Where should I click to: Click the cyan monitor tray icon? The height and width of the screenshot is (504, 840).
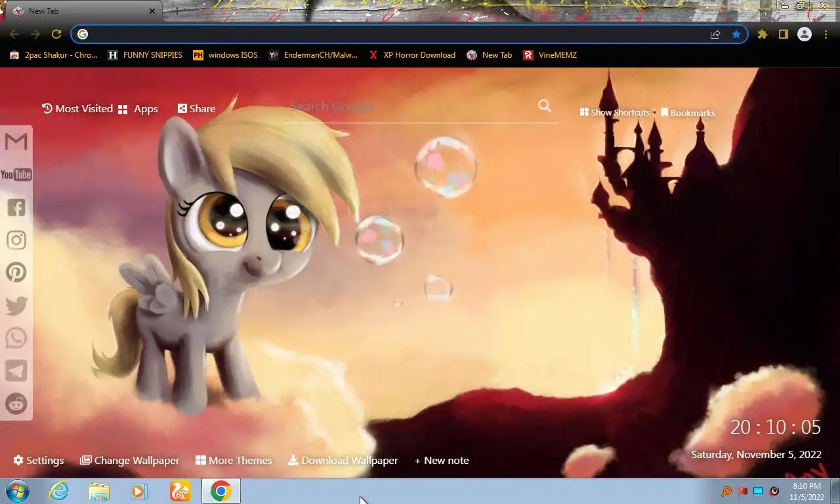758,491
